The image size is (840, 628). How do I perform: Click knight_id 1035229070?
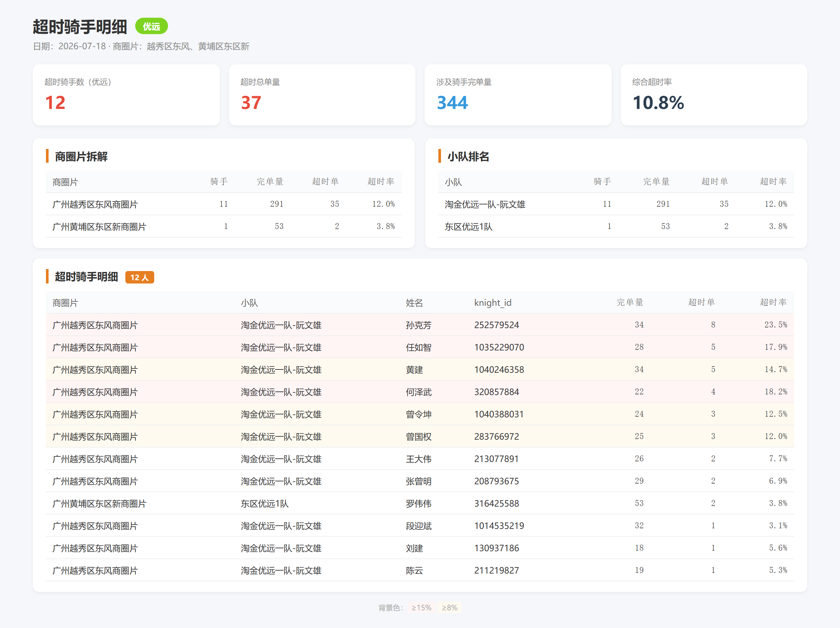coord(499,347)
